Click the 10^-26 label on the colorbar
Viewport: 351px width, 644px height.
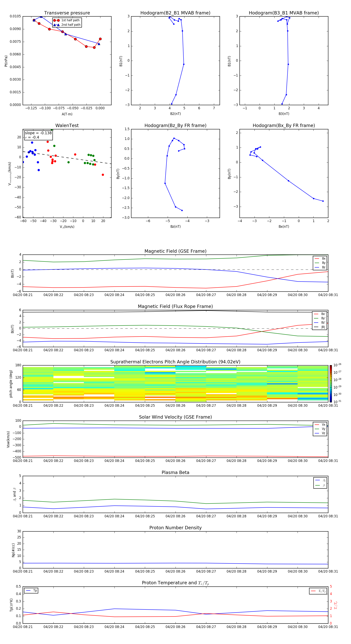click(x=337, y=365)
